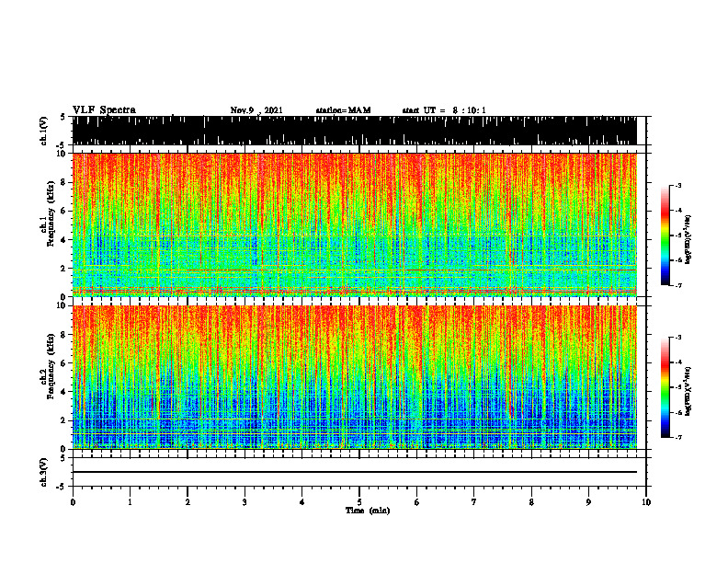Click time axis tick label "3"
This screenshot has width=728, height=563.
[x=245, y=502]
